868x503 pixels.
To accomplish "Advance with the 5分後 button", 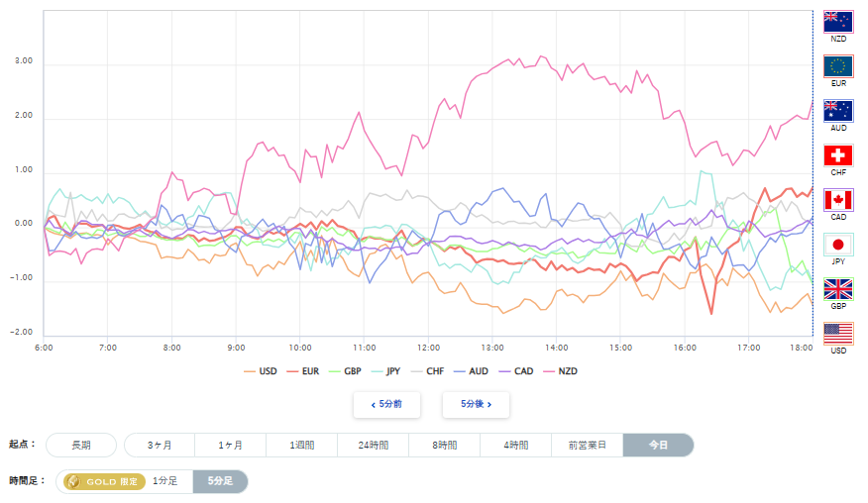I will pyautogui.click(x=476, y=405).
